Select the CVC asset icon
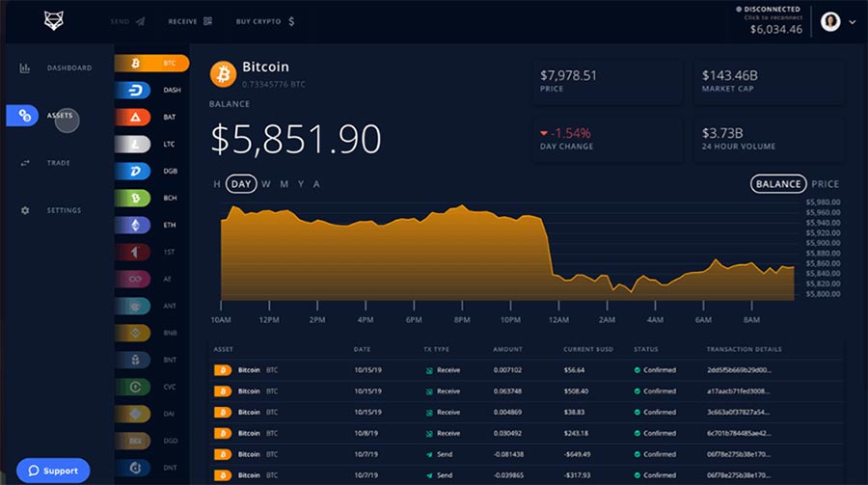Viewport: 868px width, 485px height. click(133, 387)
